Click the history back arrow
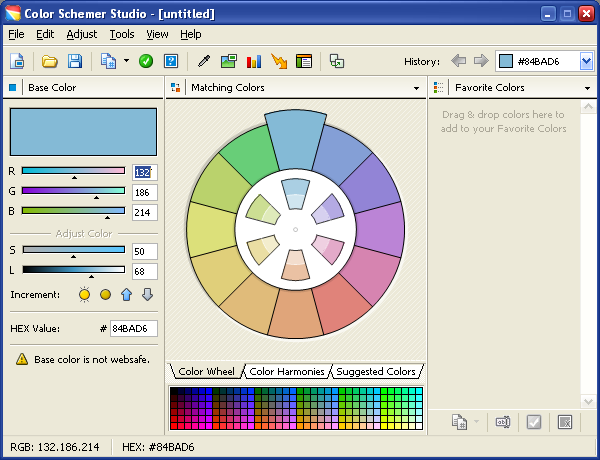This screenshot has height=460, width=600. 460,61
